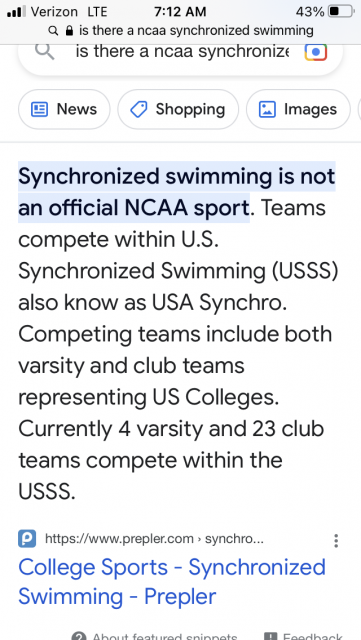Tap the lock icon in address bar
This screenshot has height=640, width=361.
[70, 30]
